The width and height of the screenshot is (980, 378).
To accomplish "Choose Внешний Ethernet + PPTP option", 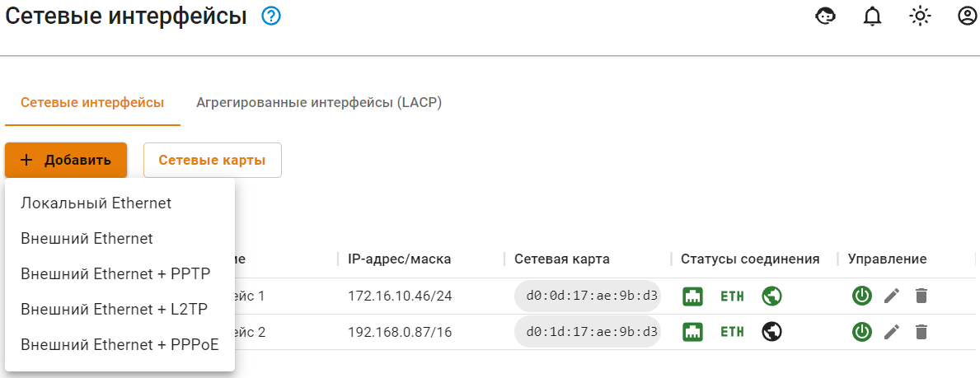I will click(x=115, y=273).
